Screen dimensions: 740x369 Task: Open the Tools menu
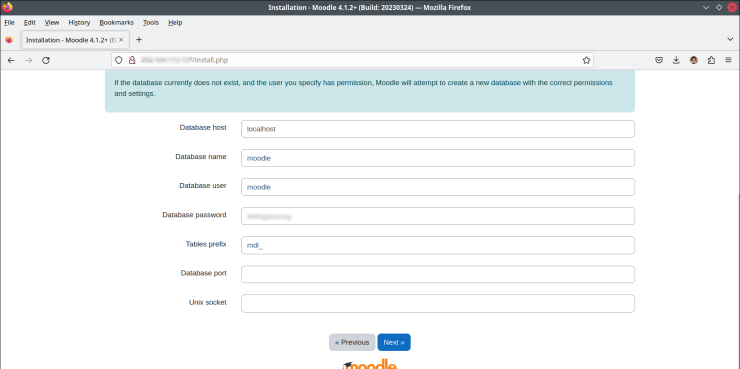pos(151,22)
